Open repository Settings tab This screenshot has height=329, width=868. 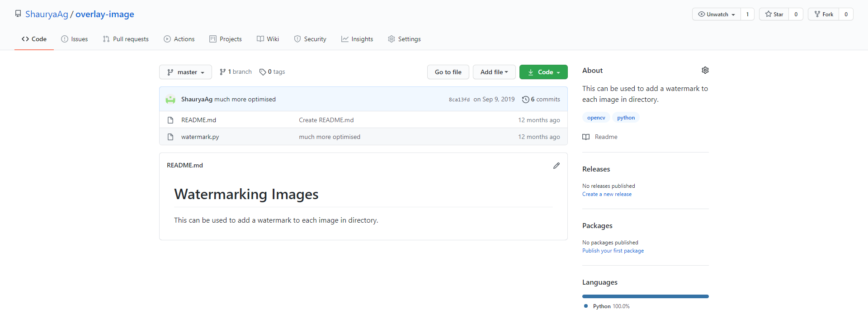(x=404, y=39)
